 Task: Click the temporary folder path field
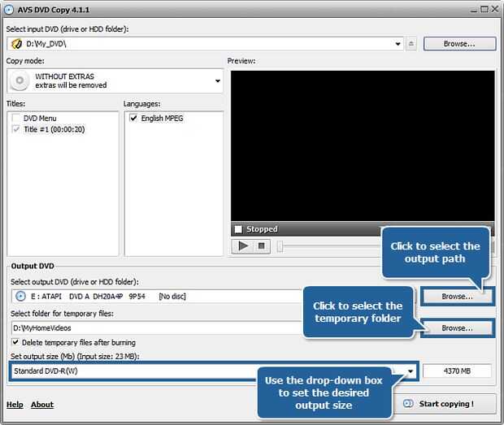[156, 328]
